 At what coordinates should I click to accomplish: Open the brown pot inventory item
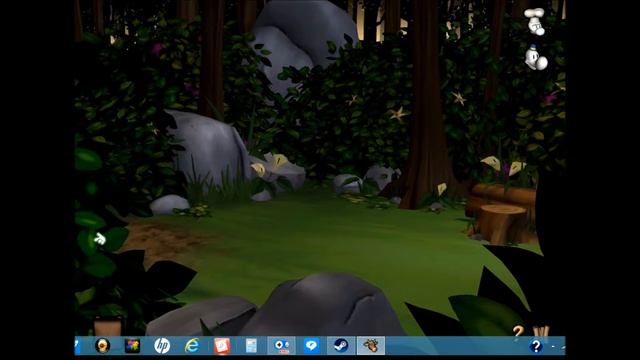pos(108,327)
